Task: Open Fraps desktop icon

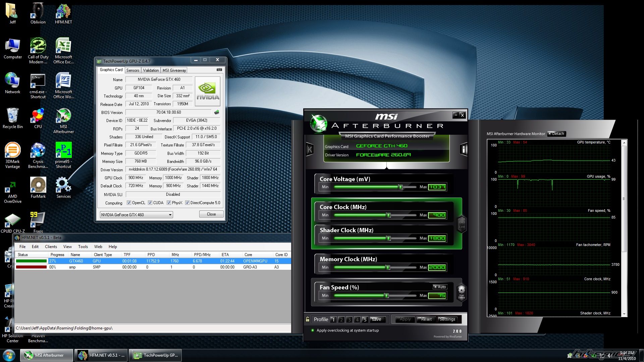Action: pos(38,222)
